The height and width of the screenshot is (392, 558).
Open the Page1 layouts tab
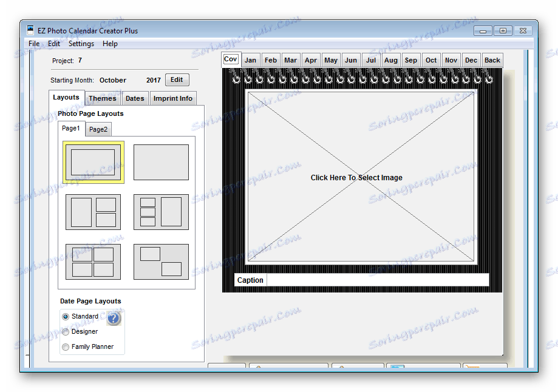click(x=71, y=129)
